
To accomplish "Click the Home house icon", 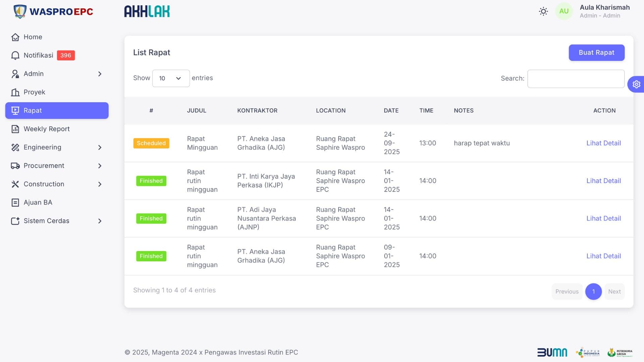I will 15,37.
